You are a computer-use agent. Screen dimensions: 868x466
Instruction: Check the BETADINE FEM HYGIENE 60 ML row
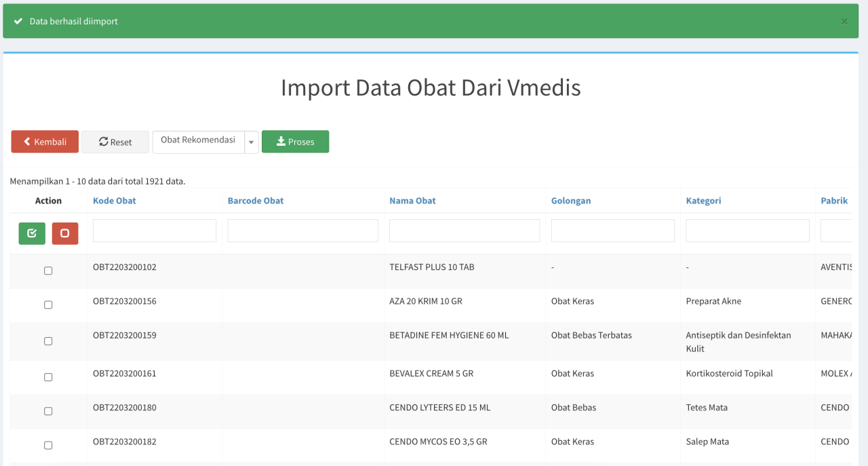coord(48,341)
